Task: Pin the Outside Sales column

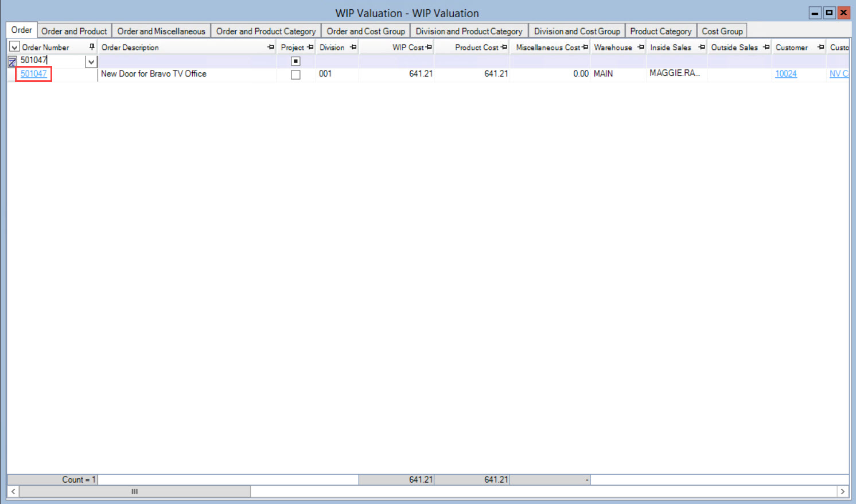Action: [x=766, y=47]
